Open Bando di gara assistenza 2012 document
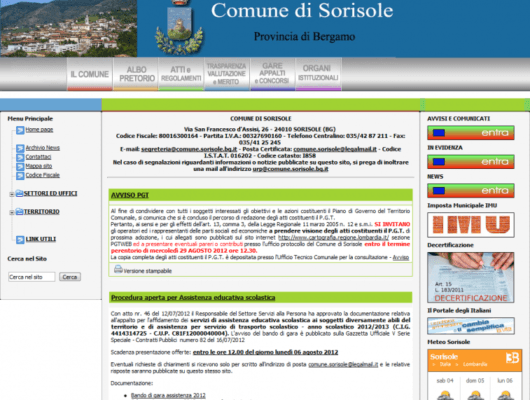This screenshot has height=400, width=530. point(168,395)
